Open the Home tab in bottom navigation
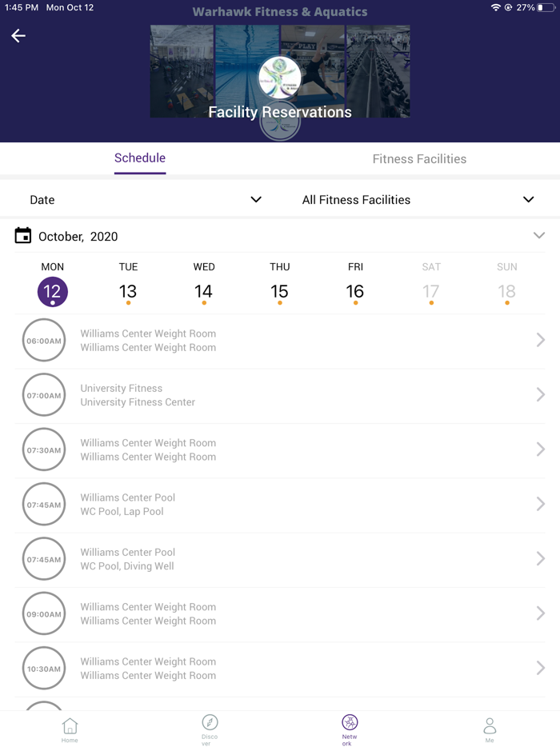Viewport: 560px width, 747px height. [70, 729]
